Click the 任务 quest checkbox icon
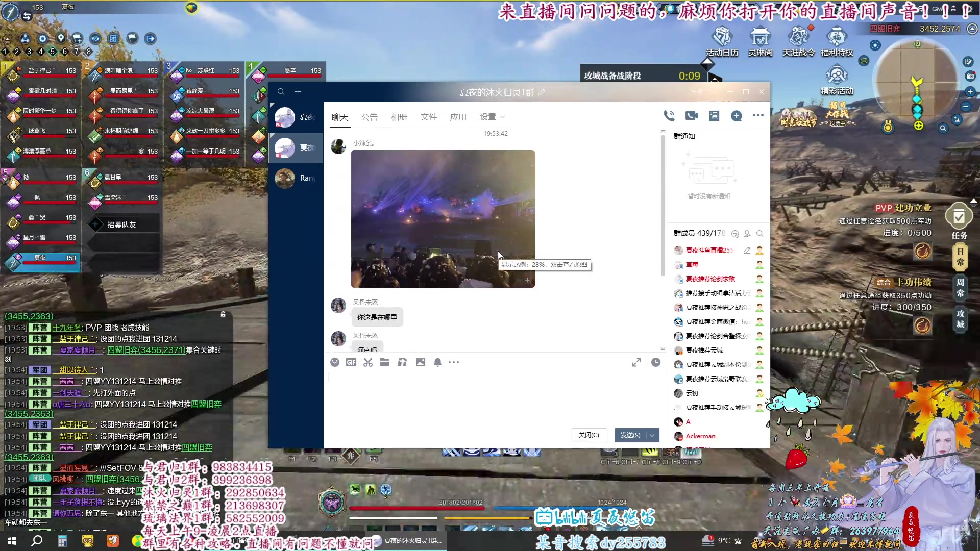The height and width of the screenshot is (551, 980). point(959,217)
